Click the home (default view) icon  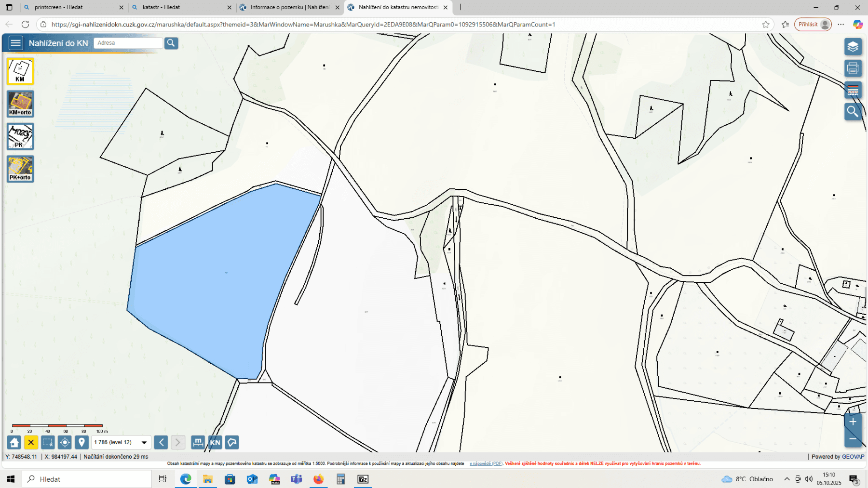click(x=14, y=442)
